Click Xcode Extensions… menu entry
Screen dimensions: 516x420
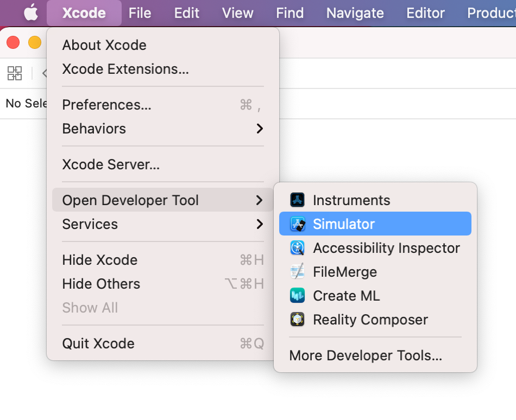tap(125, 69)
